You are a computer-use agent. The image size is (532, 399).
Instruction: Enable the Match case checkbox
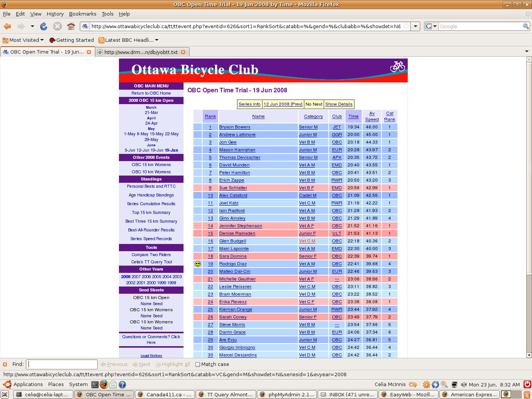(198, 364)
